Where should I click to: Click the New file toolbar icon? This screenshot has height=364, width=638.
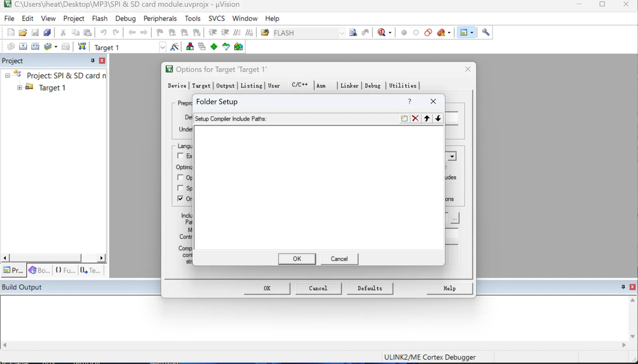(x=11, y=33)
